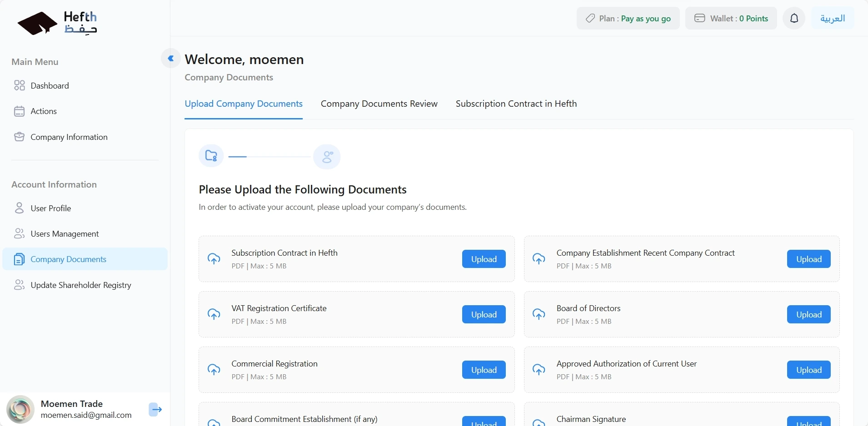
Task: Open the Plan: Pay as you go badge
Action: coord(628,19)
